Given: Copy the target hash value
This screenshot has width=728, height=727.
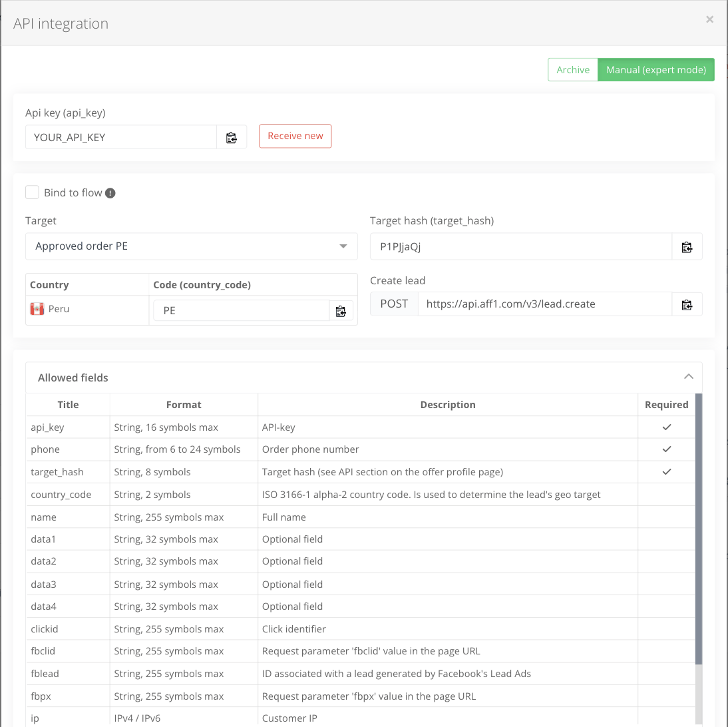Looking at the screenshot, I should [687, 247].
